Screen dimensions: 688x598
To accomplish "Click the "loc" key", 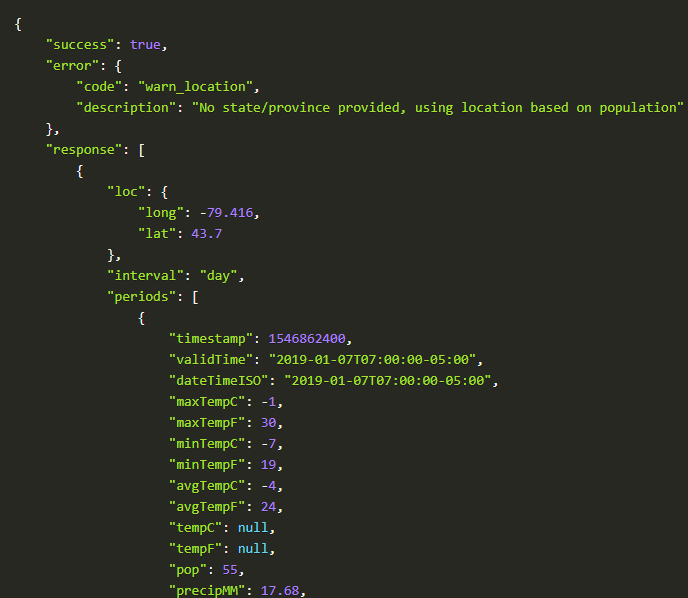I will (126, 192).
